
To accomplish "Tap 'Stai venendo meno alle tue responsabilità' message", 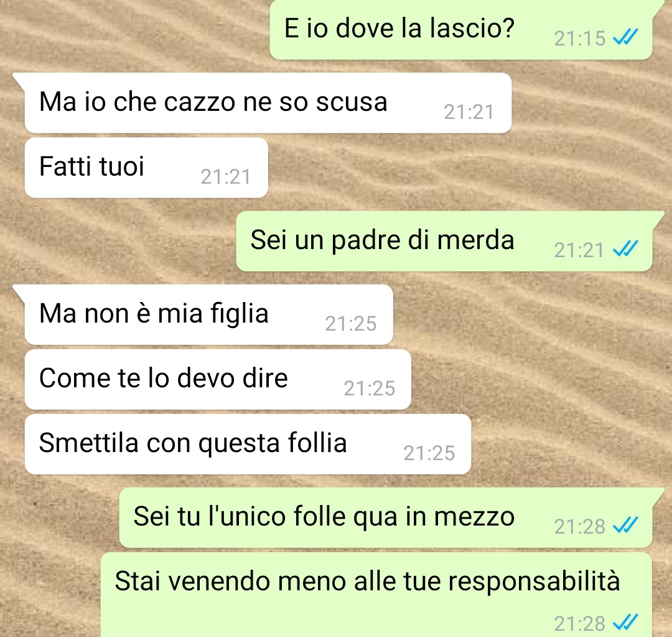I will pyautogui.click(x=376, y=595).
